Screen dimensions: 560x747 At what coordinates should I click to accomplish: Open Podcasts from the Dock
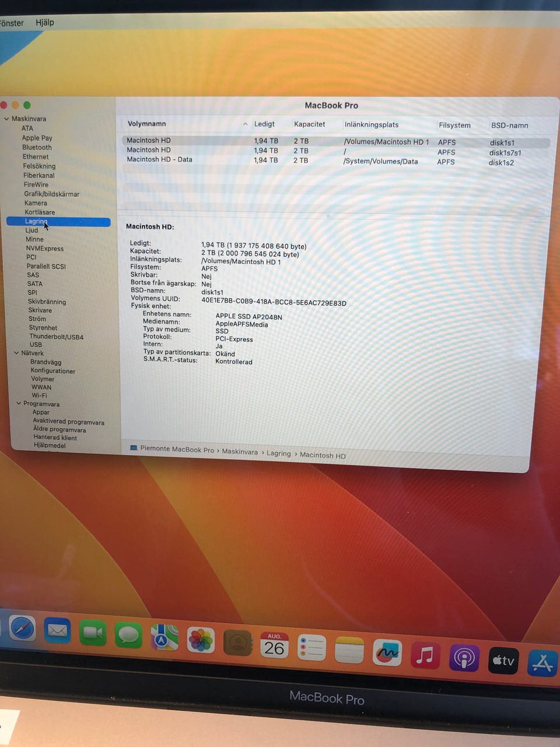tap(464, 658)
